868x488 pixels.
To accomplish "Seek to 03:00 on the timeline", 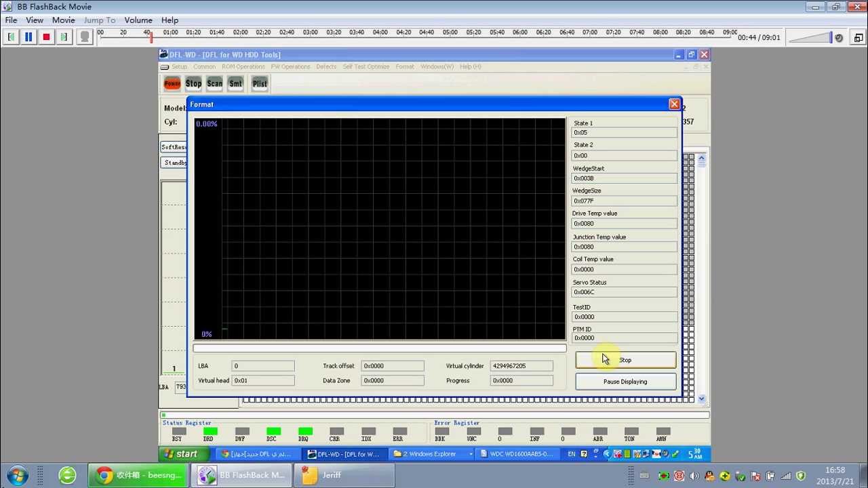I will click(x=310, y=33).
